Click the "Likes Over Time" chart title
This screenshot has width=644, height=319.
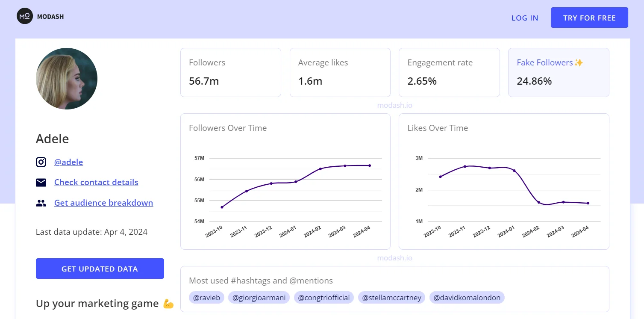pyautogui.click(x=438, y=128)
